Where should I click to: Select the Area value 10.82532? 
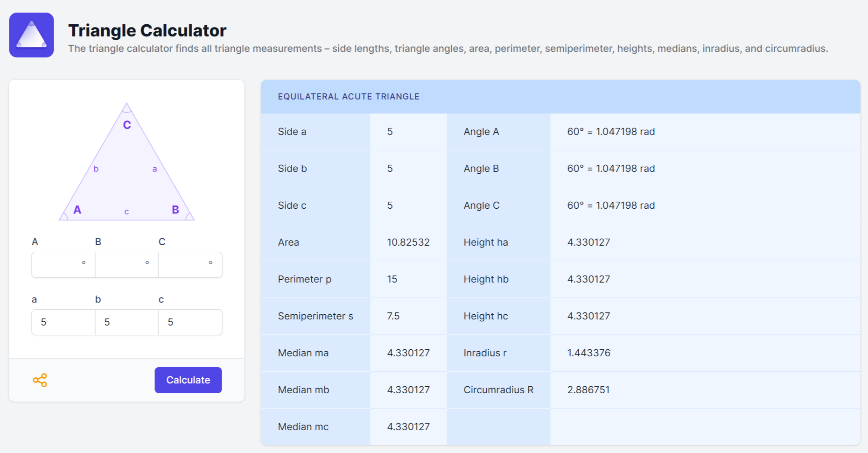[408, 242]
